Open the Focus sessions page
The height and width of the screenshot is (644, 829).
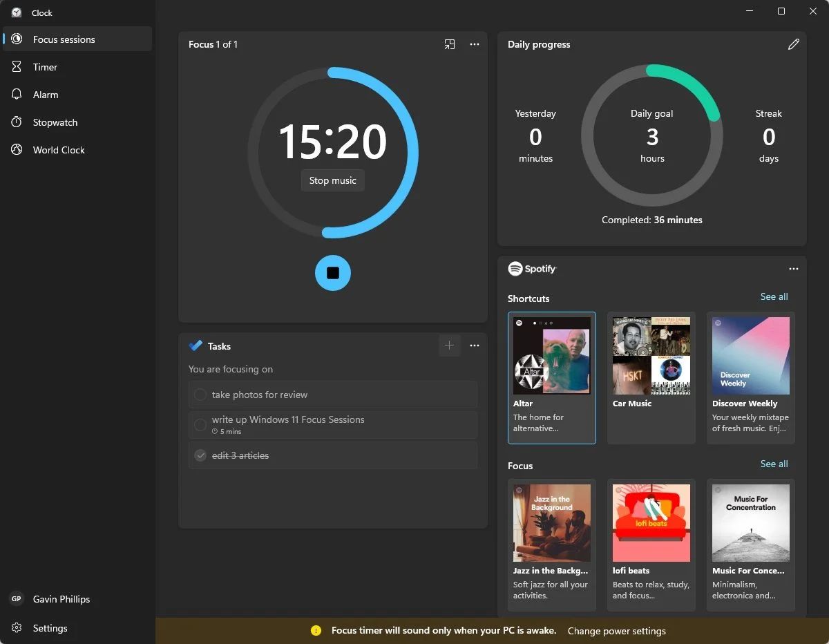click(77, 39)
